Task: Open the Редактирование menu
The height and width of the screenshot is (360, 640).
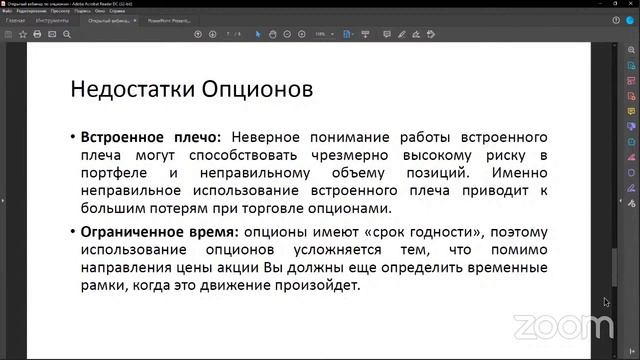Action: point(32,11)
